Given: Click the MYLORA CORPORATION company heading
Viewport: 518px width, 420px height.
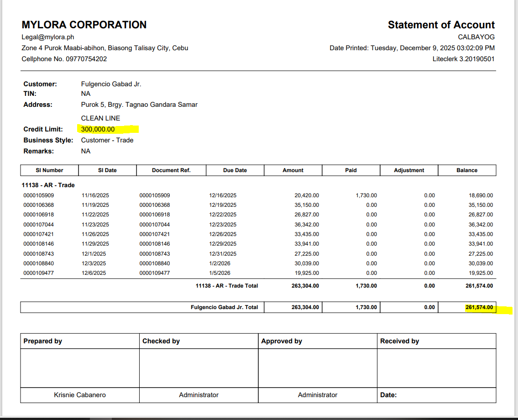Looking at the screenshot, I should point(84,25).
